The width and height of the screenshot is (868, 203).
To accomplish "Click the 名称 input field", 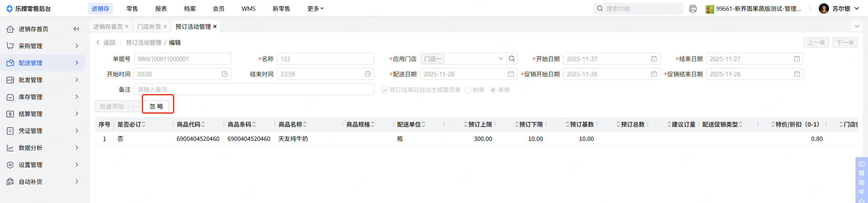I will tap(325, 59).
